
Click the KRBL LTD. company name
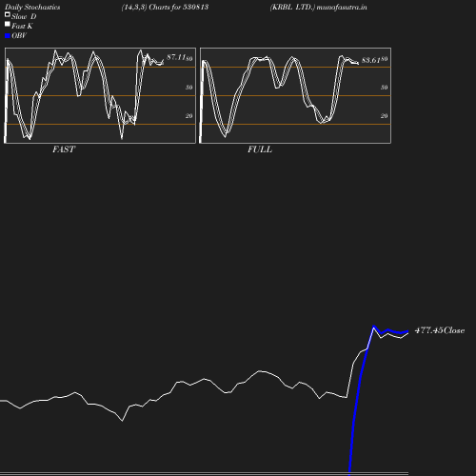[x=292, y=7]
